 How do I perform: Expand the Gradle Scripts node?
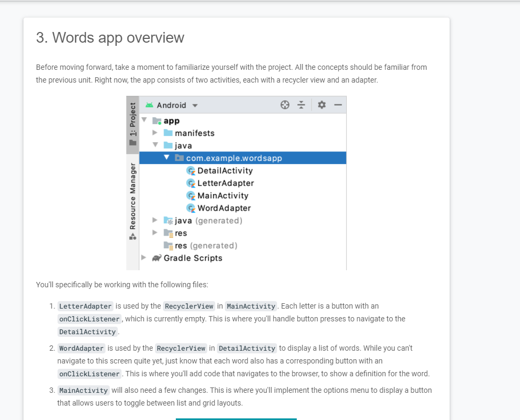[143, 258]
